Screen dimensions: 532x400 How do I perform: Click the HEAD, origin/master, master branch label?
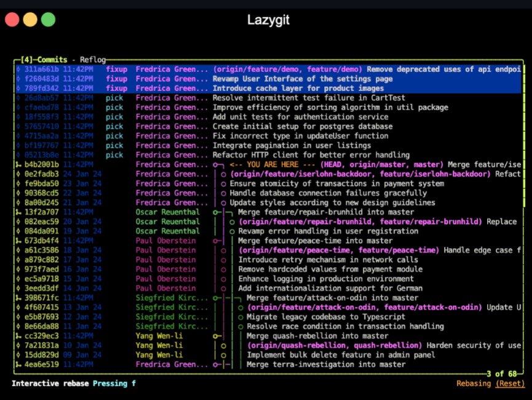click(382, 164)
